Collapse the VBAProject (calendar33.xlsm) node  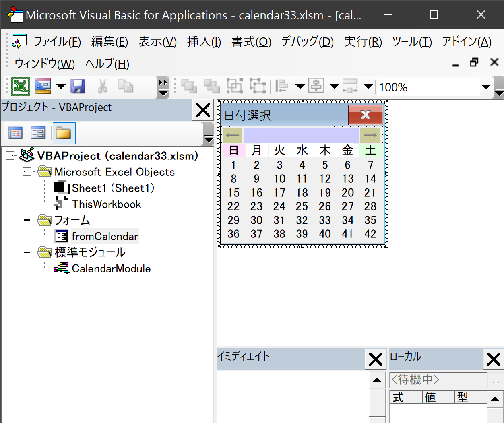tap(10, 156)
